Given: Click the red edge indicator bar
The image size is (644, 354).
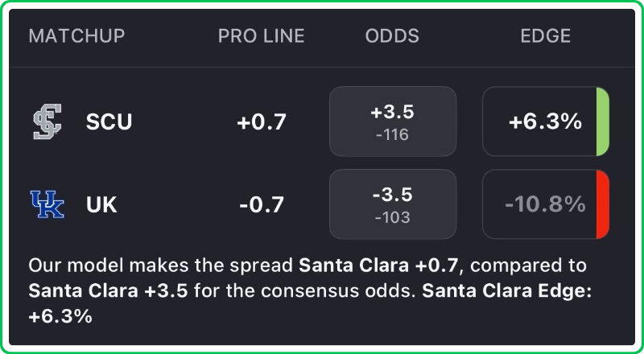Looking at the screenshot, I should [x=602, y=204].
